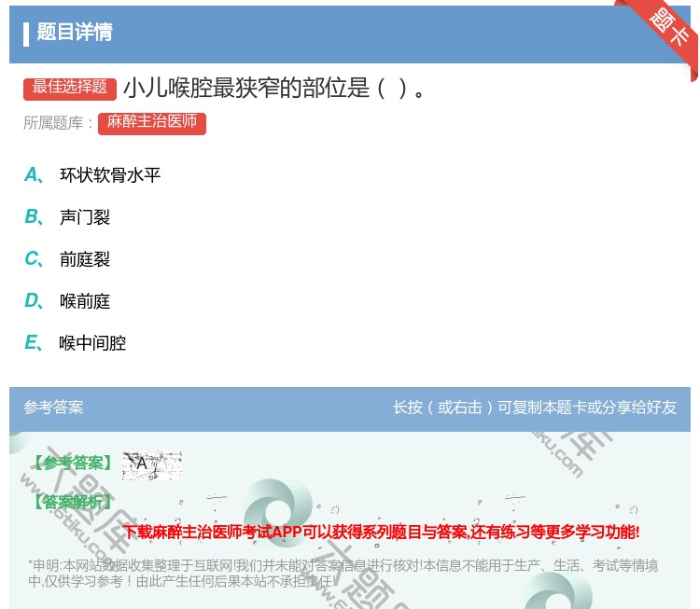Open the red download APP link
700x609 pixels.
pos(381,533)
